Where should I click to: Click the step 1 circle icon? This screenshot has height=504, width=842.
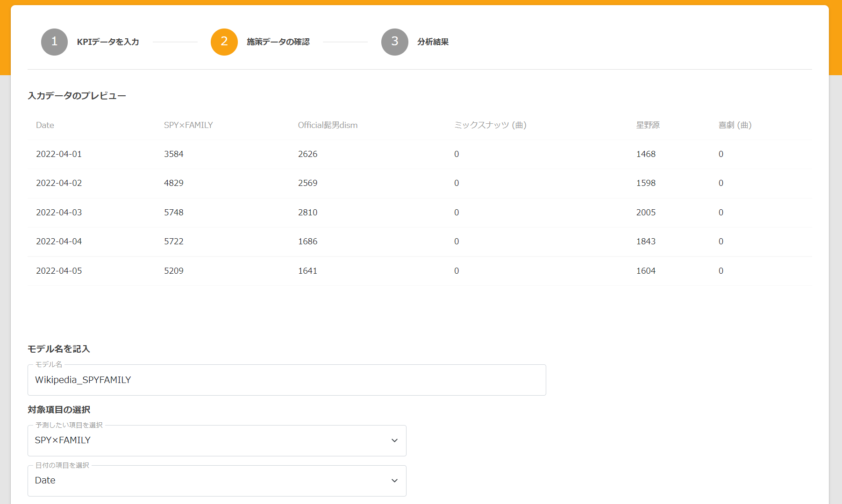tap(54, 42)
